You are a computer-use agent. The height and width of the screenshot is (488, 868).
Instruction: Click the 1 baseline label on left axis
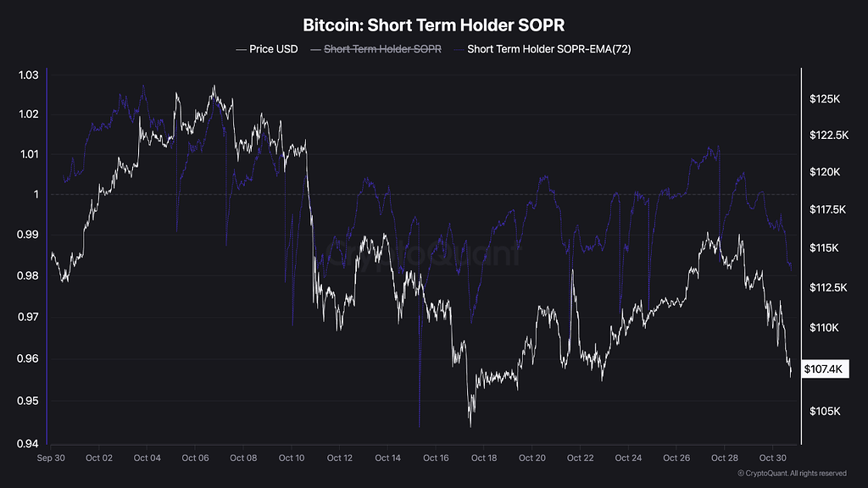[36, 194]
